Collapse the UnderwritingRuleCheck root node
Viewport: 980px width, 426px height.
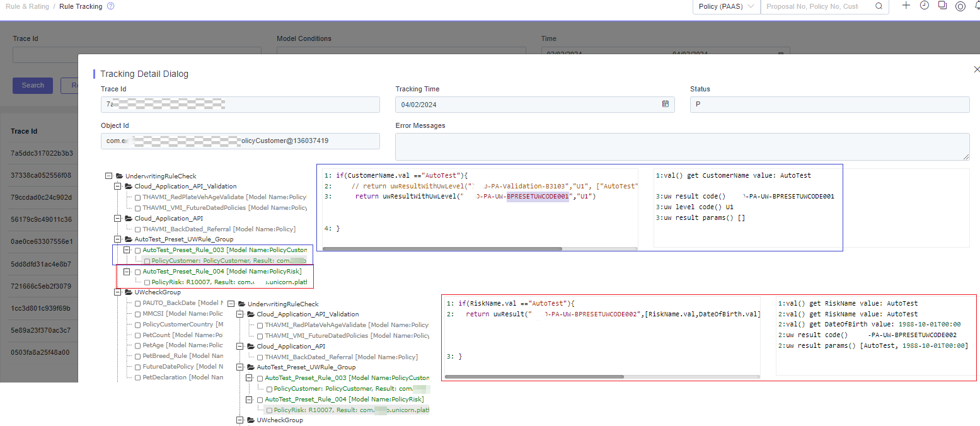(x=108, y=176)
